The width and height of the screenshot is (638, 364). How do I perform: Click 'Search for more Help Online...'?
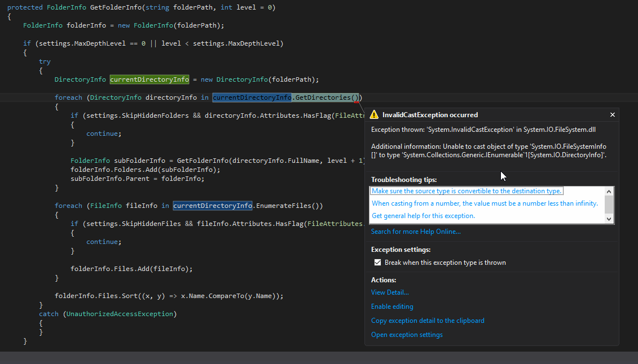(415, 232)
